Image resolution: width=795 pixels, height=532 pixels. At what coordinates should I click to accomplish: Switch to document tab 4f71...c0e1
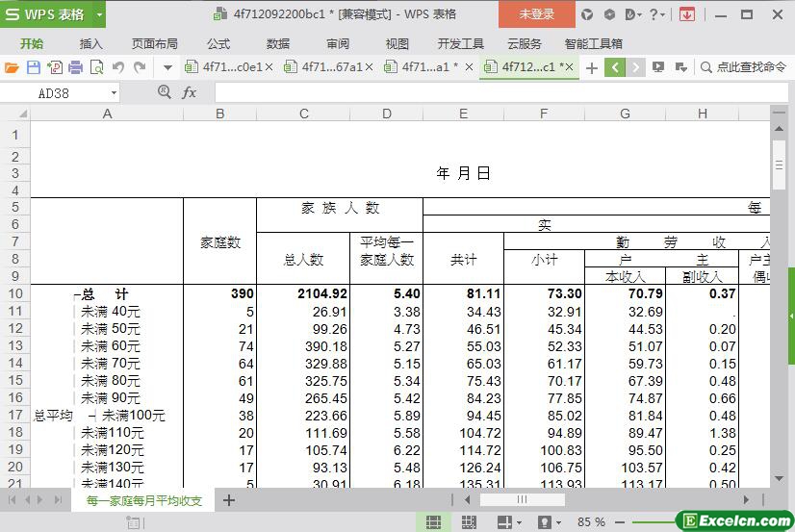(223, 67)
